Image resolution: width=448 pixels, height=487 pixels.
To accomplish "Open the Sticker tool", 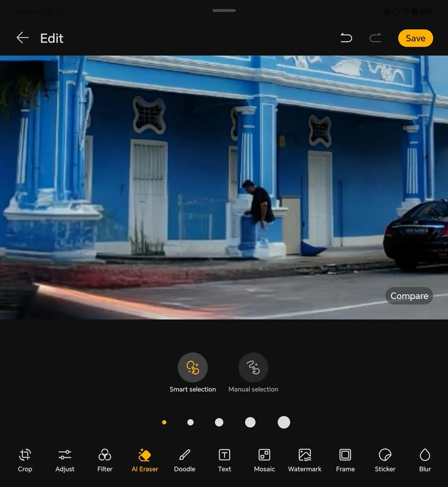I will tap(385, 460).
